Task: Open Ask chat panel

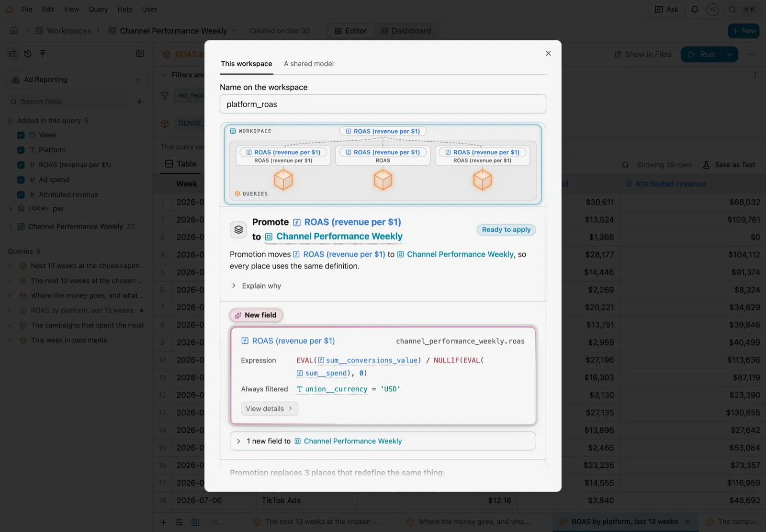Action: 666,9
